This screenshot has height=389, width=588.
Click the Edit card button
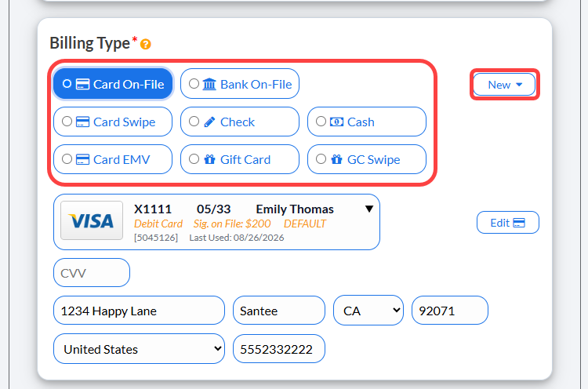click(x=508, y=223)
